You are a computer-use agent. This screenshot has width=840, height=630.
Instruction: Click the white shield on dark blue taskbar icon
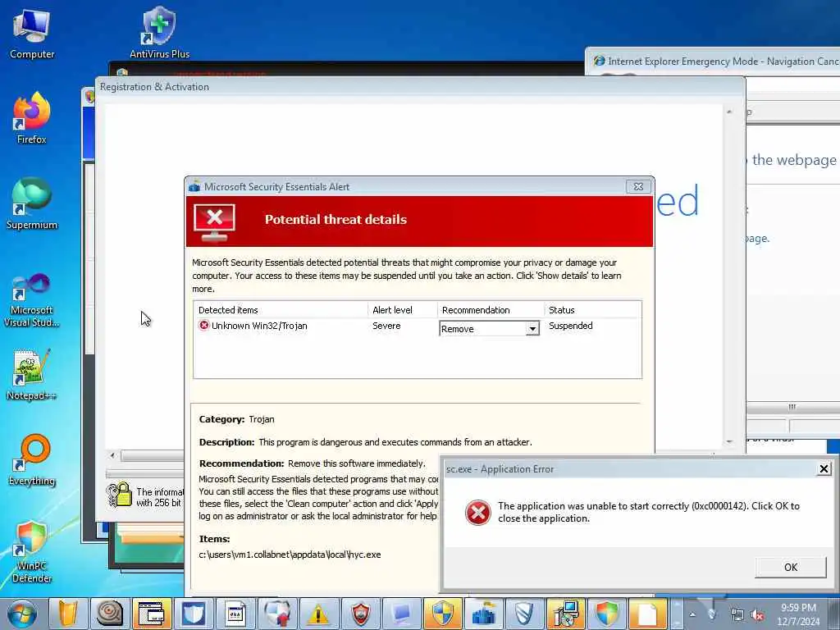pos(194,614)
